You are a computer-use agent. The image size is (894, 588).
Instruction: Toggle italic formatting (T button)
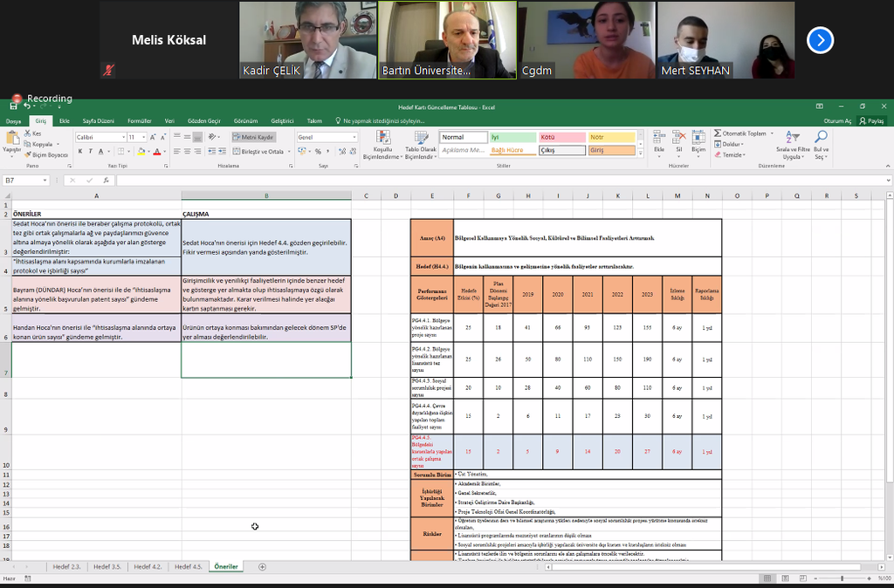(90, 152)
